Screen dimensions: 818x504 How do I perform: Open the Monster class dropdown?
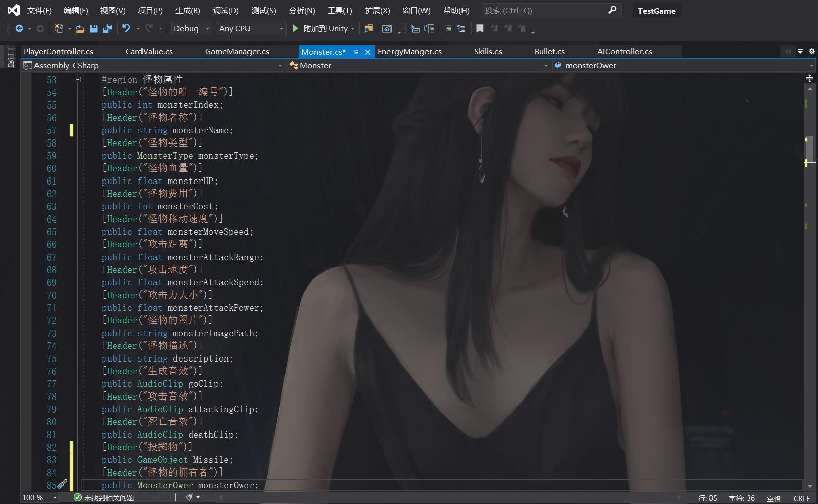coord(418,65)
